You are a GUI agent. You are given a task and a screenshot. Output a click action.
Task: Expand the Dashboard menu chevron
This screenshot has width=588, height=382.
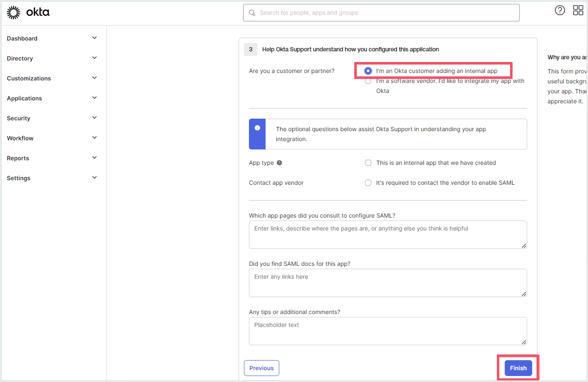click(94, 38)
